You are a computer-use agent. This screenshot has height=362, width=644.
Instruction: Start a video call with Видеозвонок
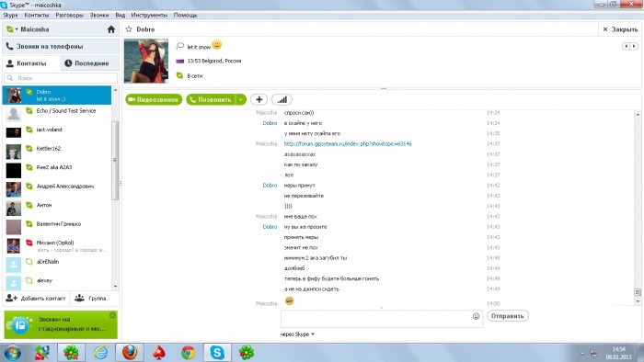[x=154, y=99]
